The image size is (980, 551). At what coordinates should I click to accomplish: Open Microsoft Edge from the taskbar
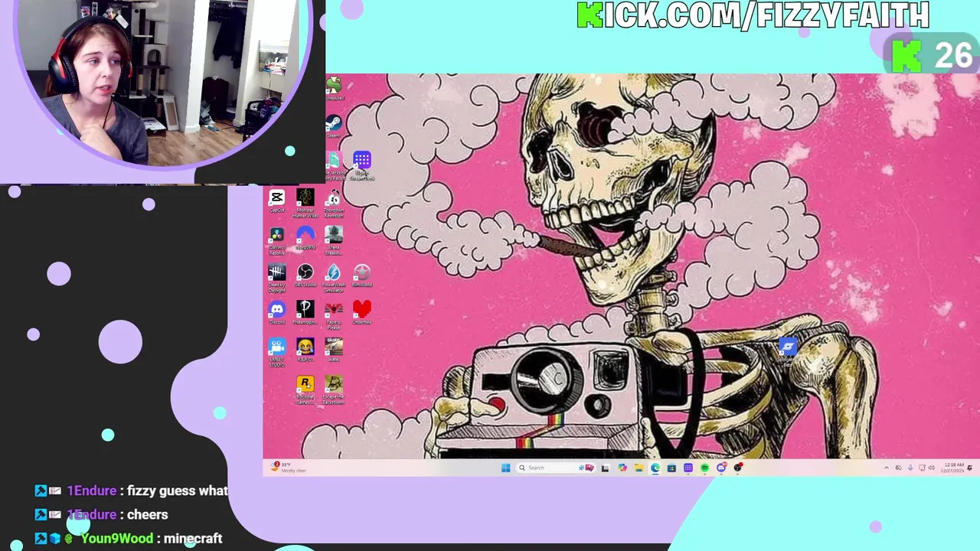coord(655,468)
